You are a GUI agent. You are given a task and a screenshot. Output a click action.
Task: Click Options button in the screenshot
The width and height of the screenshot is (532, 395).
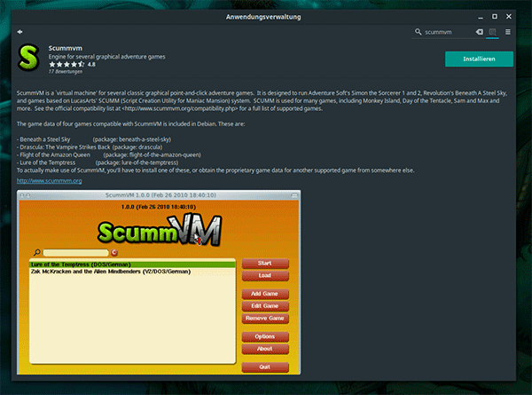coord(264,336)
